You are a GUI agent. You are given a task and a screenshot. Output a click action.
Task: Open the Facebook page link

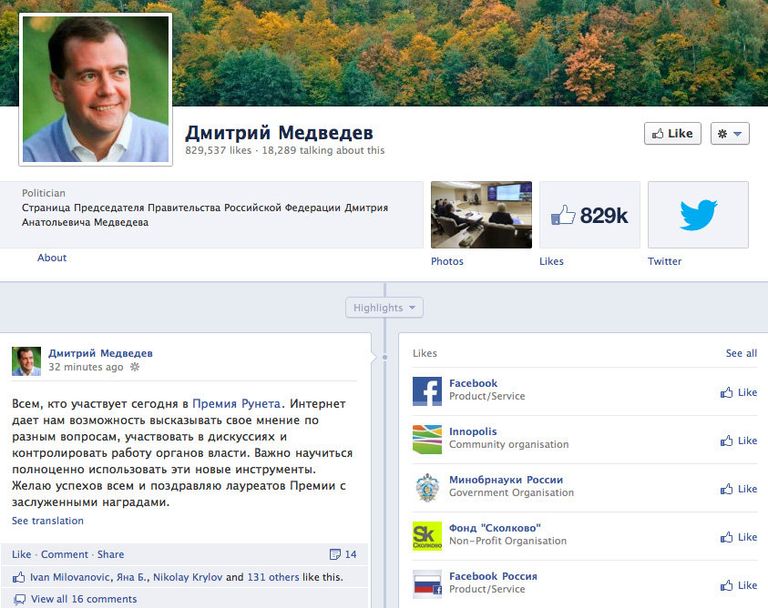click(473, 383)
